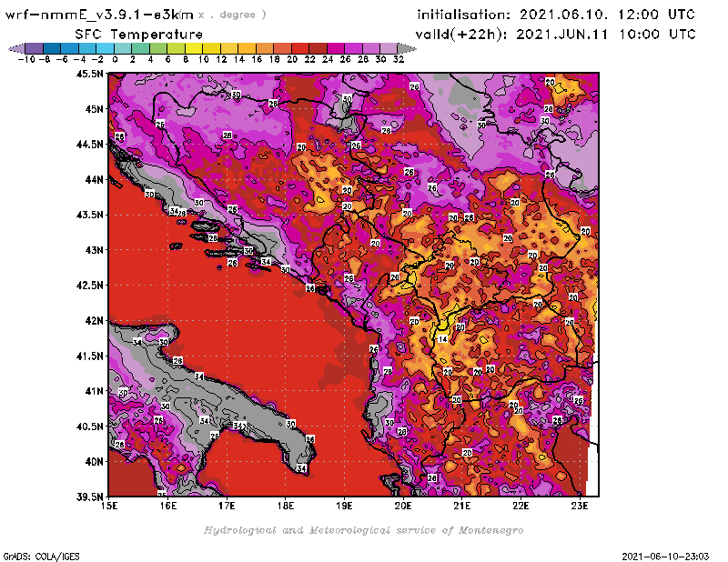Click the purple legend swatch between -10 and -8

35,48
